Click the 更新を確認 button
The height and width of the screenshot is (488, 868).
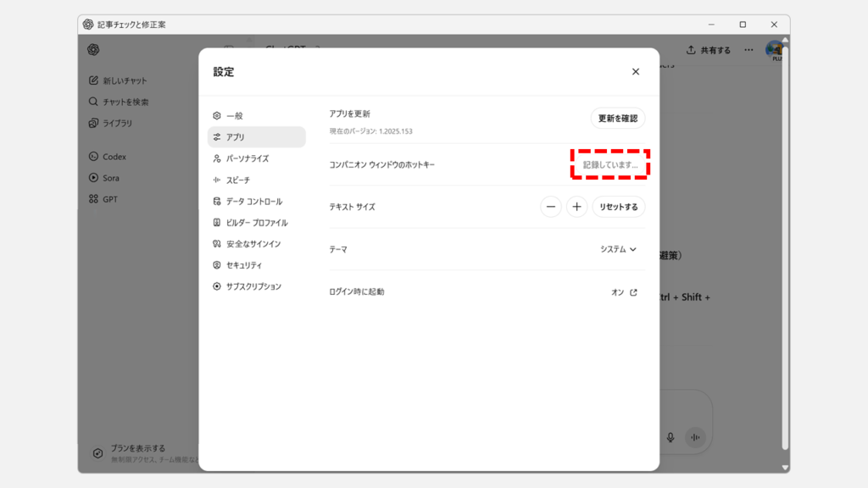618,119
